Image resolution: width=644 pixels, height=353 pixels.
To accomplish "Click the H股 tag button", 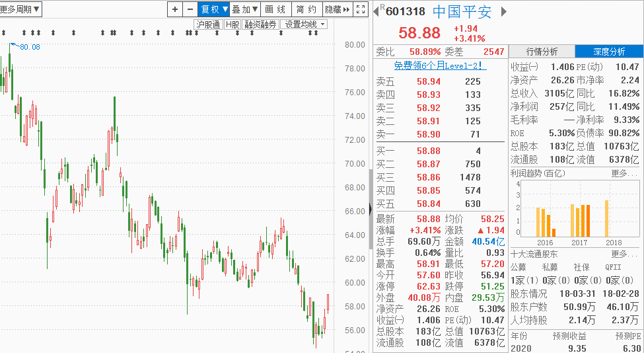I will pos(233,24).
